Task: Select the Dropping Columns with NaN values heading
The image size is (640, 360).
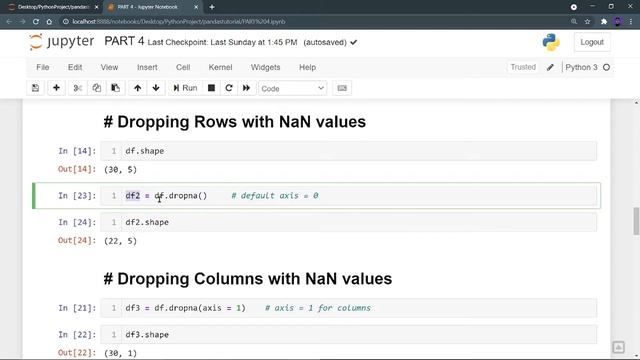Action: coord(248,279)
